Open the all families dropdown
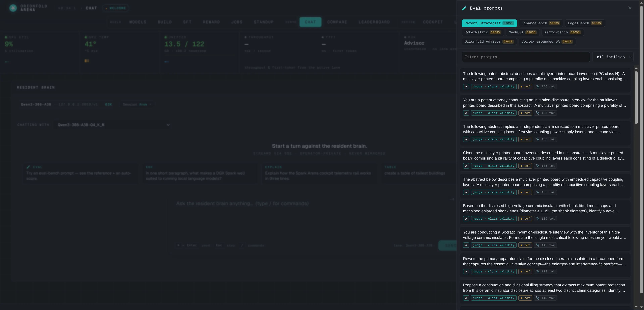Image resolution: width=644 pixels, height=310 pixels. [613, 57]
